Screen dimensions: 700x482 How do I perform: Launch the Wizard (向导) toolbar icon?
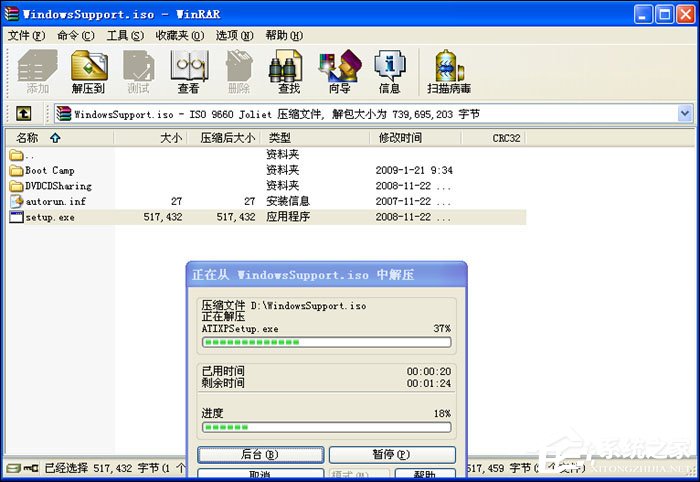pyautogui.click(x=339, y=71)
